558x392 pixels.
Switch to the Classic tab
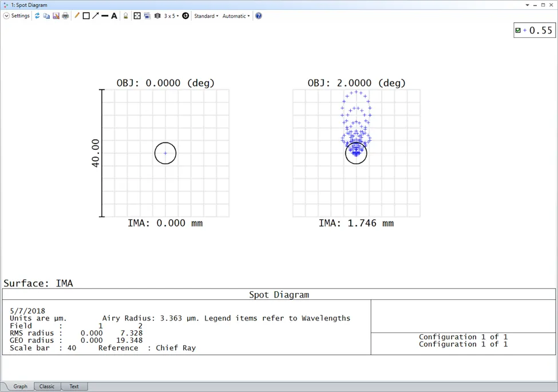coord(47,386)
